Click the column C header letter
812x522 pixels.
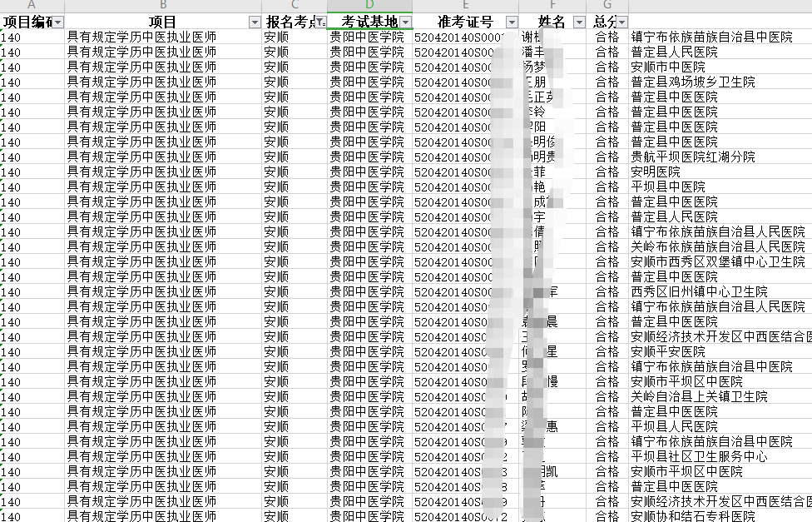click(x=295, y=6)
